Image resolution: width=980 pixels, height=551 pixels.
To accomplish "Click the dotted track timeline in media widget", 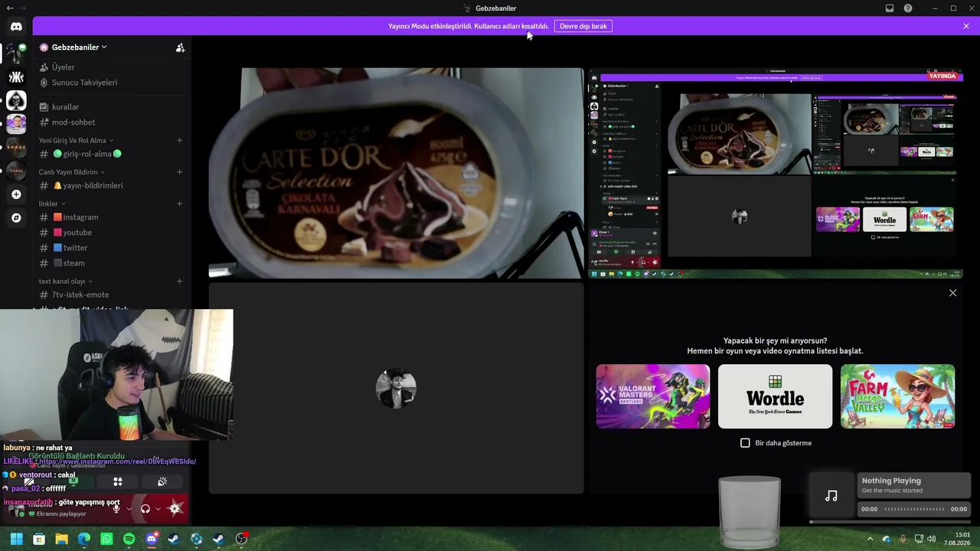I will tap(914, 509).
